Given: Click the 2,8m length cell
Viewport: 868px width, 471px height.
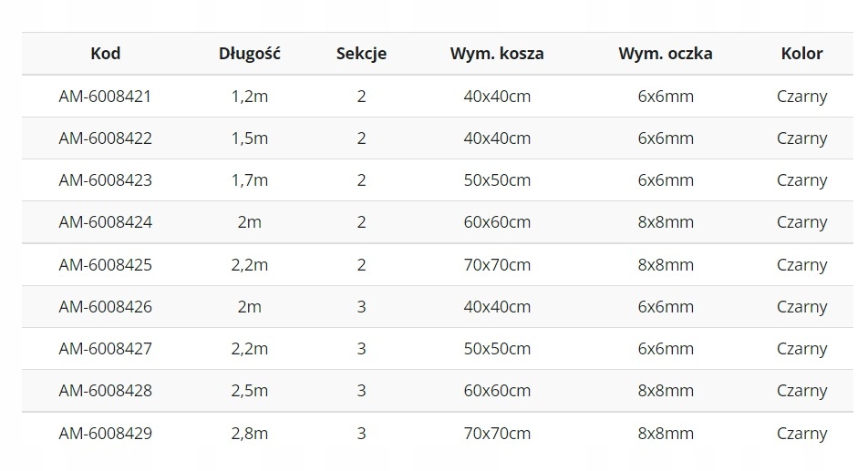Looking at the screenshot, I should click(250, 434).
